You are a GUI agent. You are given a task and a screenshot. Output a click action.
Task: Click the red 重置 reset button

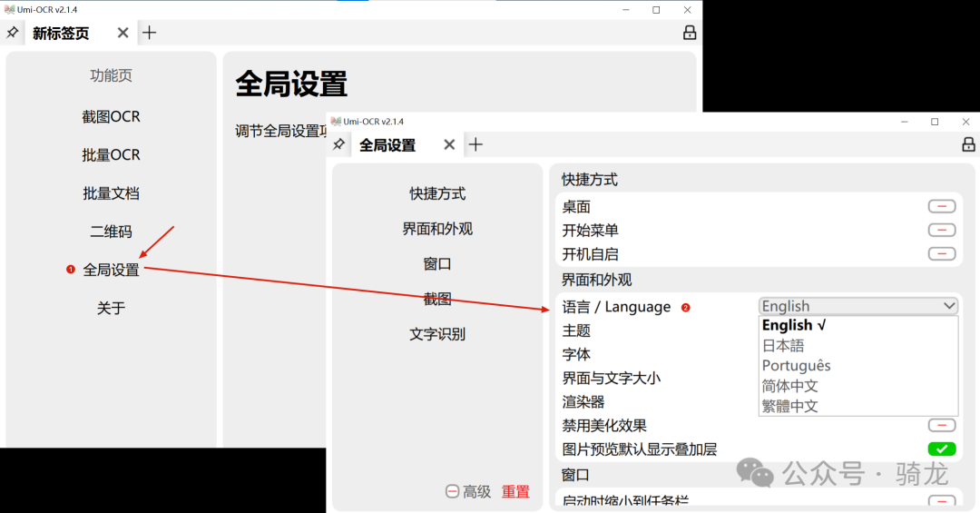coord(515,492)
